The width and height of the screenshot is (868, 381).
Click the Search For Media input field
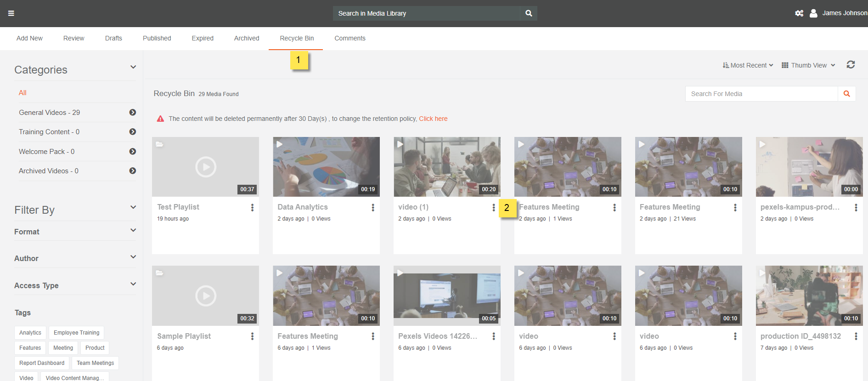point(761,94)
